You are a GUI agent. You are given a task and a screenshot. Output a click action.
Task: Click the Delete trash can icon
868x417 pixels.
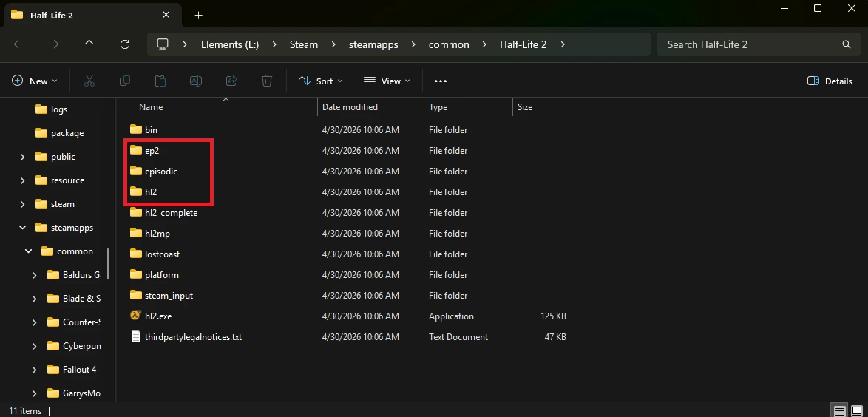point(267,81)
